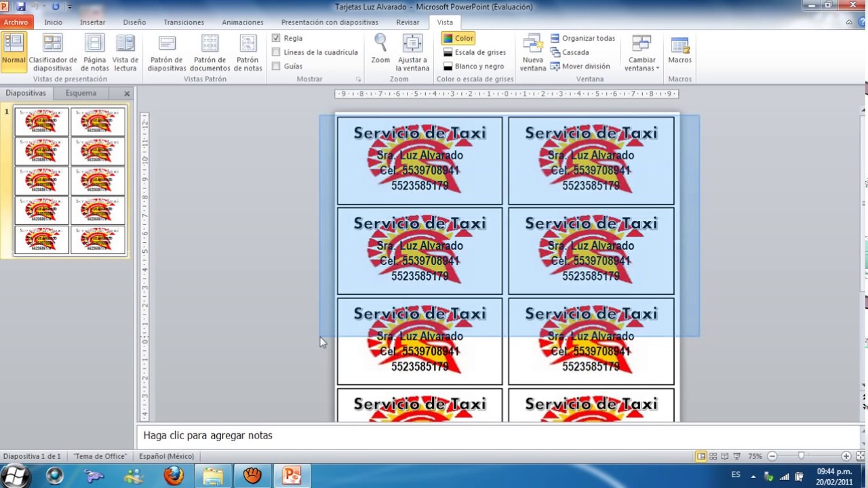The height and width of the screenshot is (488, 868).
Task: Open Windows Start button
Action: click(15, 476)
